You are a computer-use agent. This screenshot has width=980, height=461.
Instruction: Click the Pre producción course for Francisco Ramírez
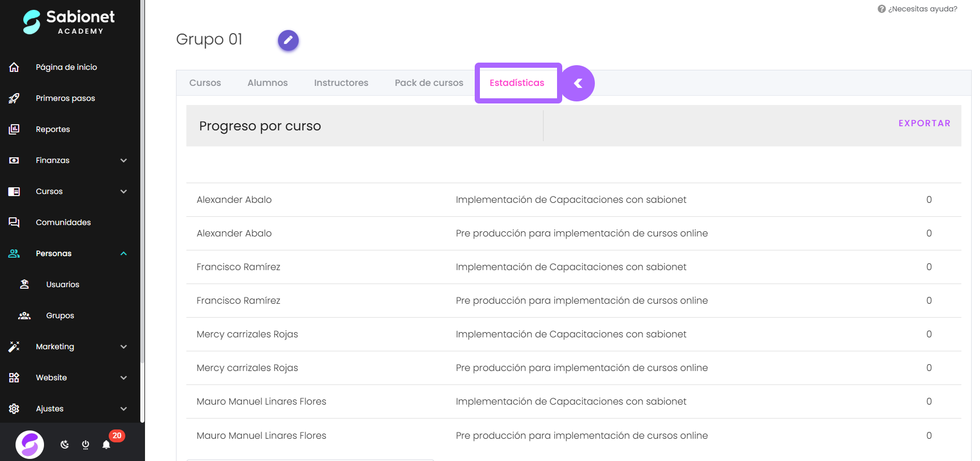coord(582,301)
